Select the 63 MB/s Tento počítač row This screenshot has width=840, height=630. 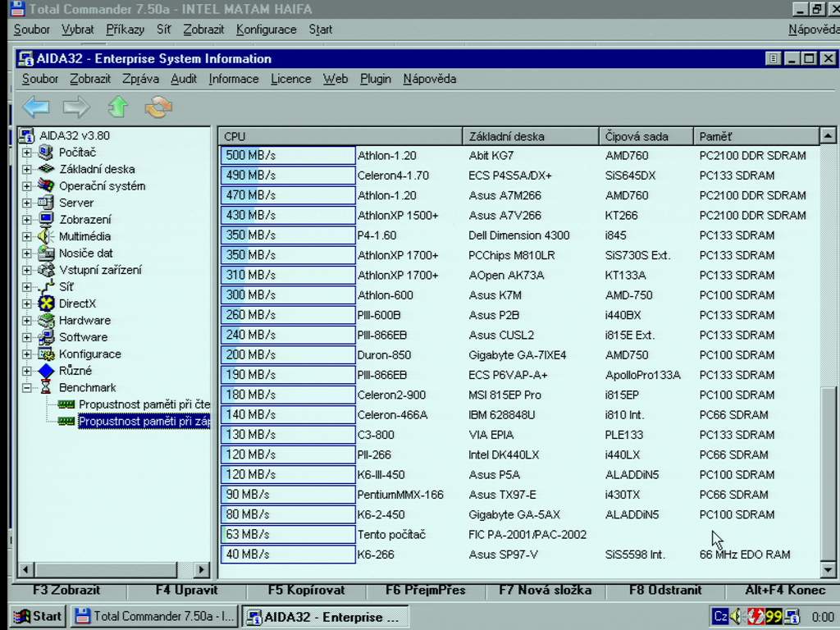click(x=518, y=534)
